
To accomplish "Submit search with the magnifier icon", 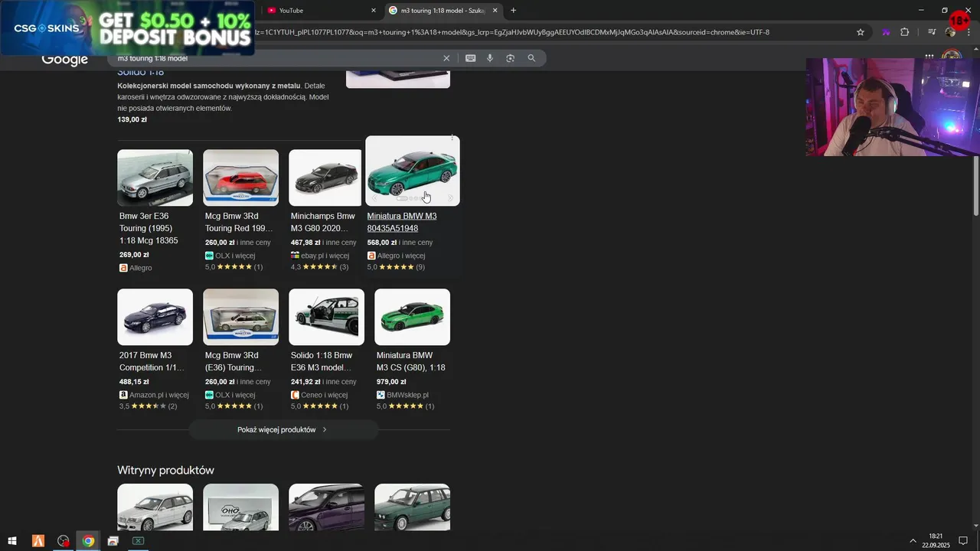I will (531, 58).
